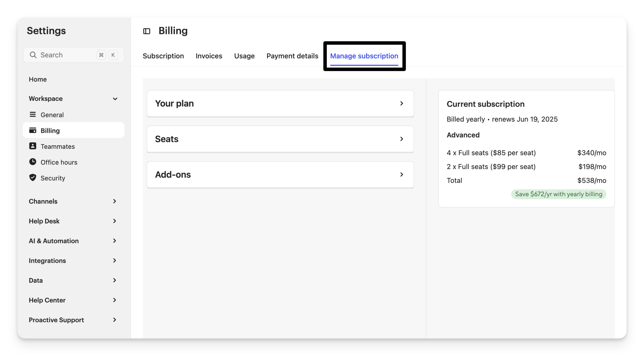Click the General list icon in the sidebar

[33, 114]
